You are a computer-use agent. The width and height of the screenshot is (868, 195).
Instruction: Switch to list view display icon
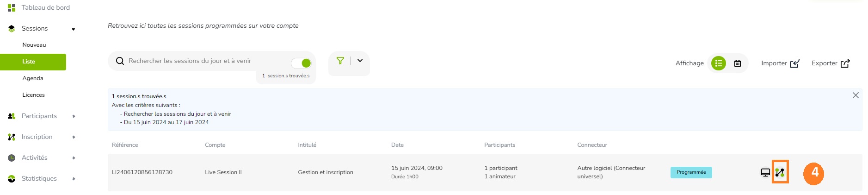point(719,63)
